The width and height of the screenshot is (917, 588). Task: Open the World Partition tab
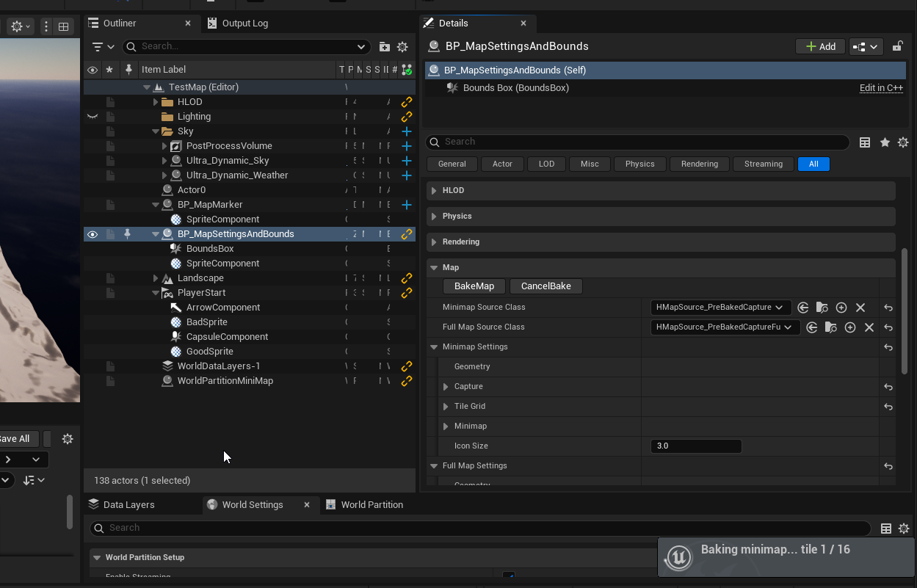(365, 505)
